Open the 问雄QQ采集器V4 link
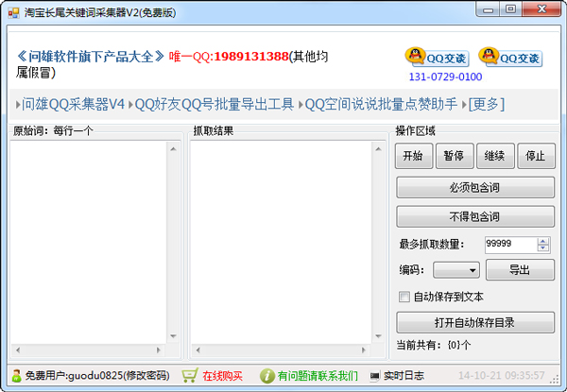 [x=73, y=105]
